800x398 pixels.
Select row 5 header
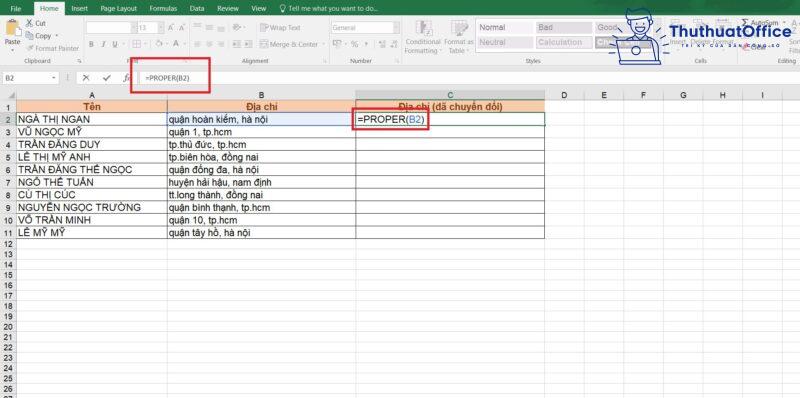click(x=8, y=157)
